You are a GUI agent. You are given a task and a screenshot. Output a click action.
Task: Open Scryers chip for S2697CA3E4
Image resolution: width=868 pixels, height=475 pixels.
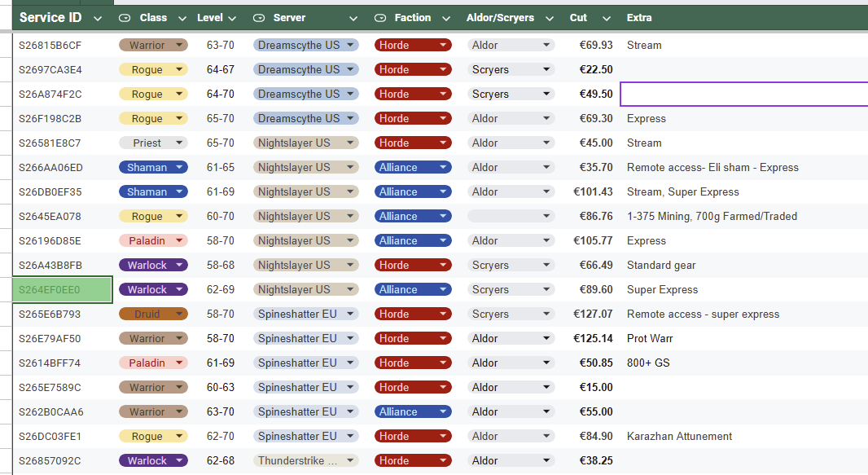click(x=511, y=69)
